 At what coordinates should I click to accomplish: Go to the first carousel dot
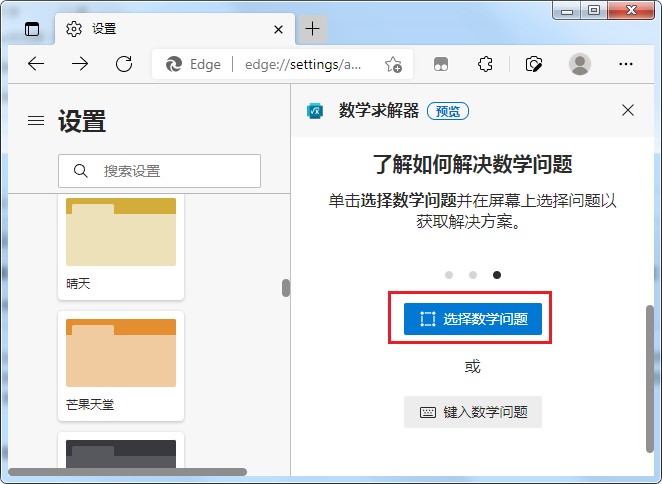[x=449, y=275]
